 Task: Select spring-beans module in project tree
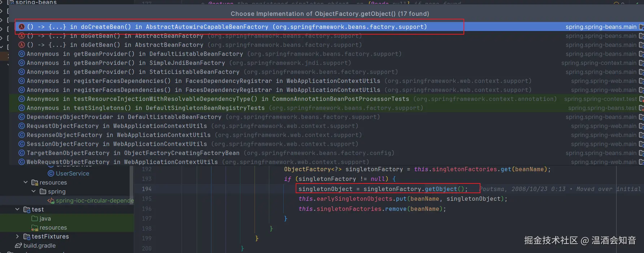36,3
